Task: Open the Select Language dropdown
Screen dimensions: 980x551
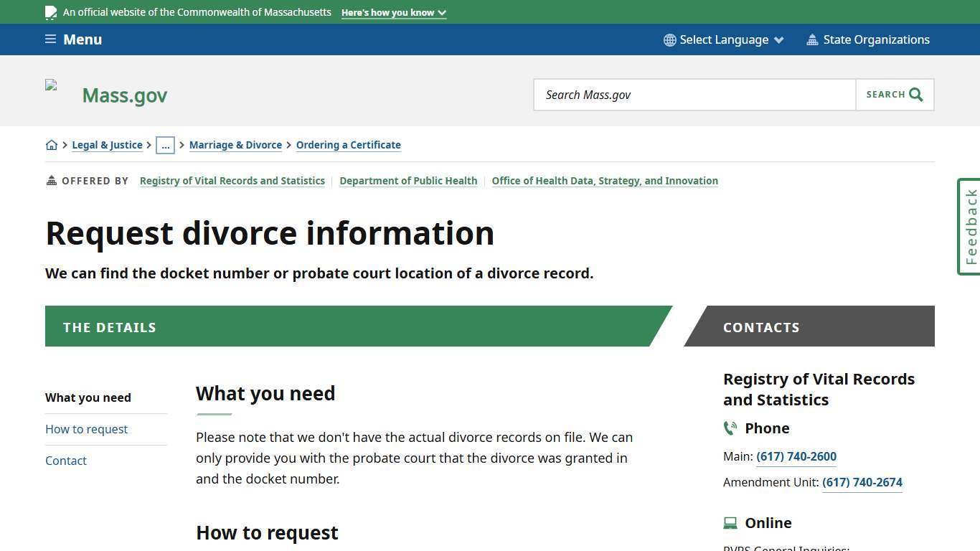Action: point(724,39)
